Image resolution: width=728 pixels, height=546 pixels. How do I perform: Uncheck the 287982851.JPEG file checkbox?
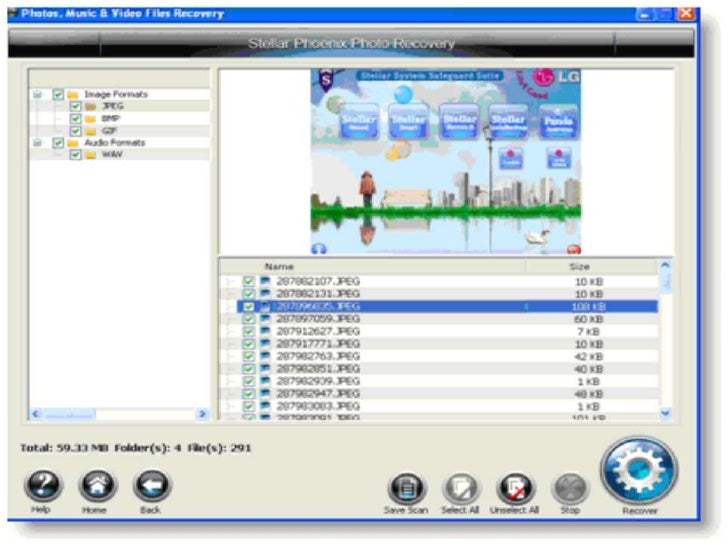pyautogui.click(x=249, y=369)
